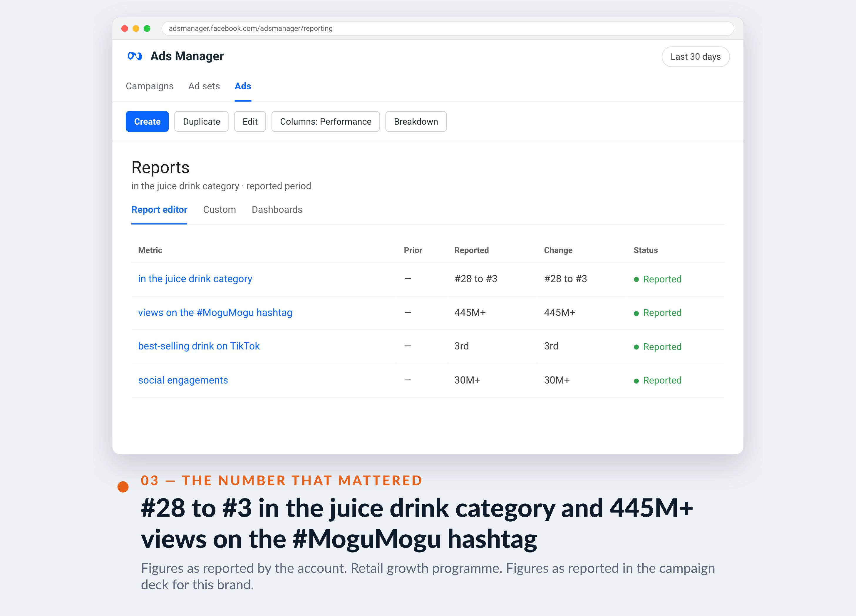
Task: Open 'in the juice drink category' metric link
Action: (x=195, y=279)
